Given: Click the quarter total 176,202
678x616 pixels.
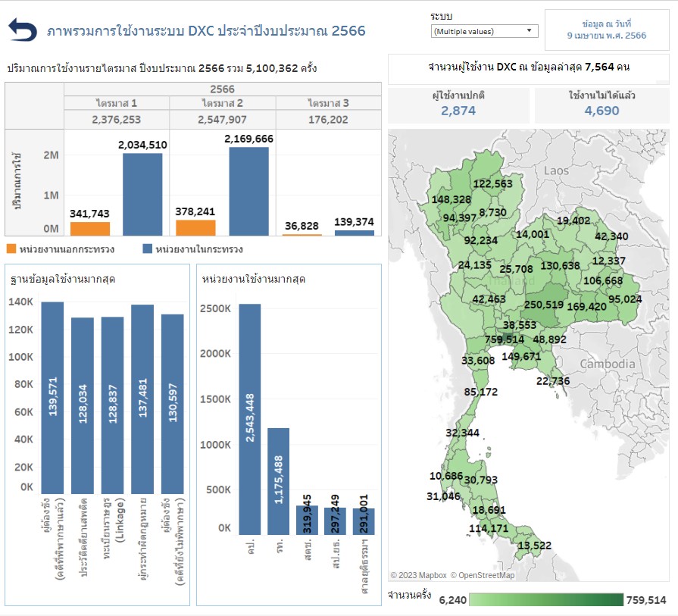Looking at the screenshot, I should pos(328,120).
